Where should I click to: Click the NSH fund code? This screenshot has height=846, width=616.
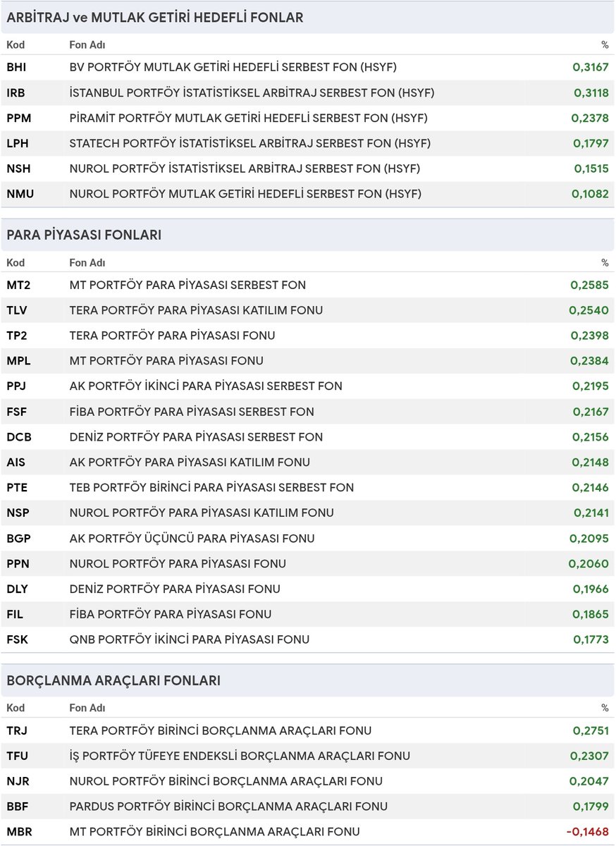point(18,169)
